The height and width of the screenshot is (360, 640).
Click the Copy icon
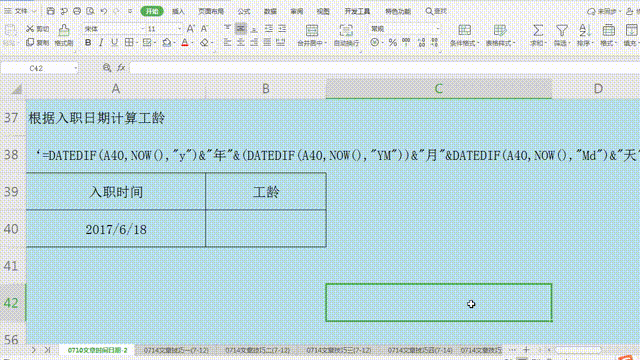click(30, 42)
